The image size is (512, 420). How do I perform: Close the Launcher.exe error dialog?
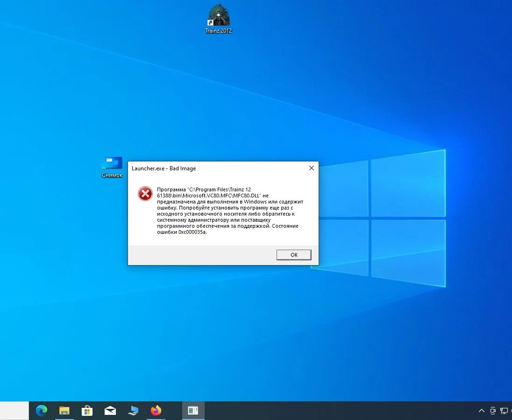coord(312,168)
